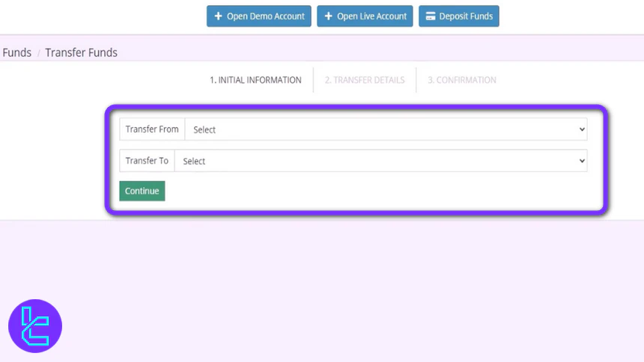Click the Transfer To field label
This screenshot has height=362, width=644.
pos(147,161)
